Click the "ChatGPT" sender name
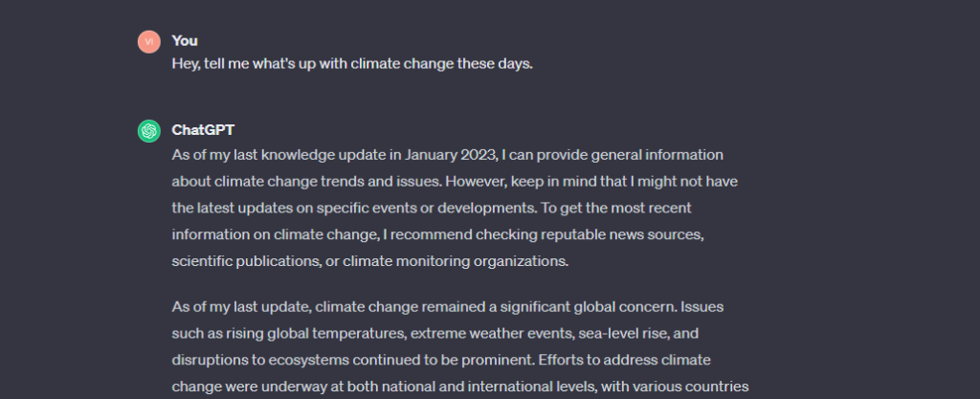980x399 pixels. pyautogui.click(x=203, y=130)
